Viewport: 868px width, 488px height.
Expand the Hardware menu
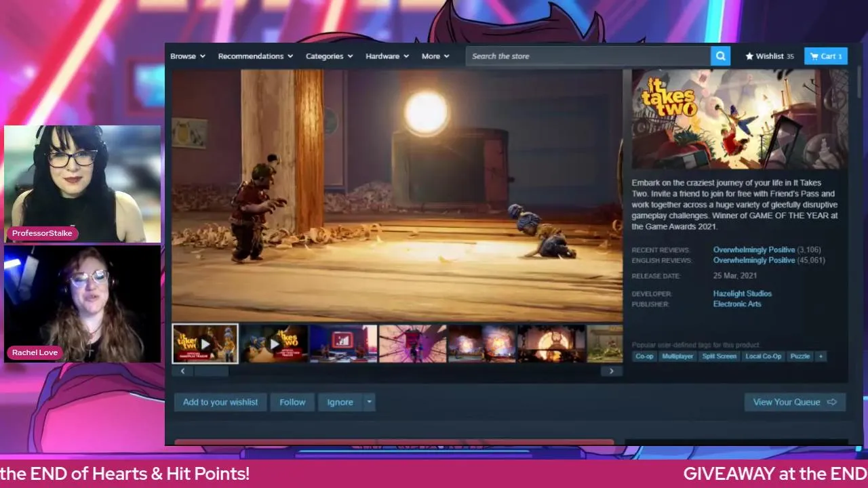387,56
